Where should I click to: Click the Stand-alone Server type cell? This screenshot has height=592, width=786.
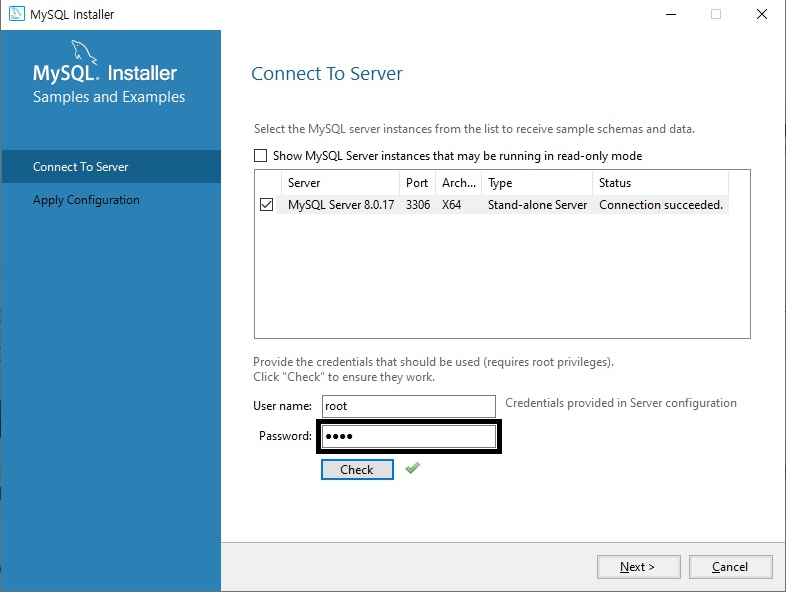click(537, 205)
